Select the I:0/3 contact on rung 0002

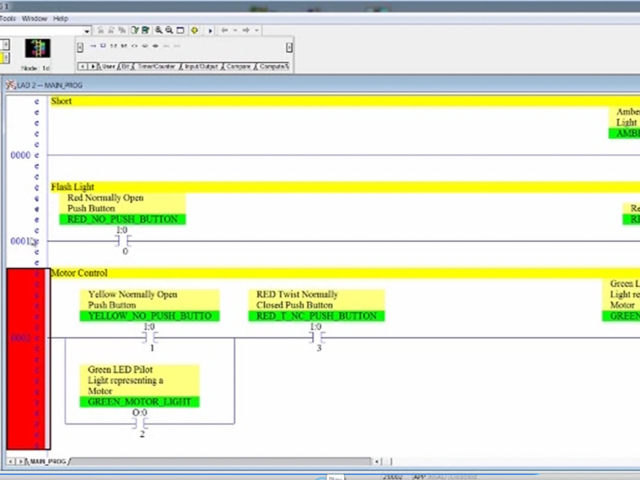[x=317, y=338]
